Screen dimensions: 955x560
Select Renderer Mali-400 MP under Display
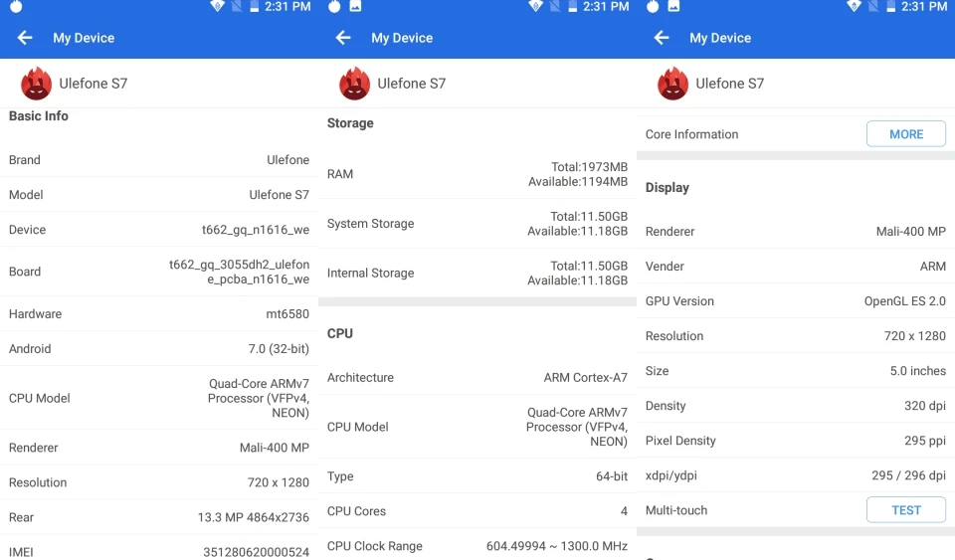click(910, 232)
